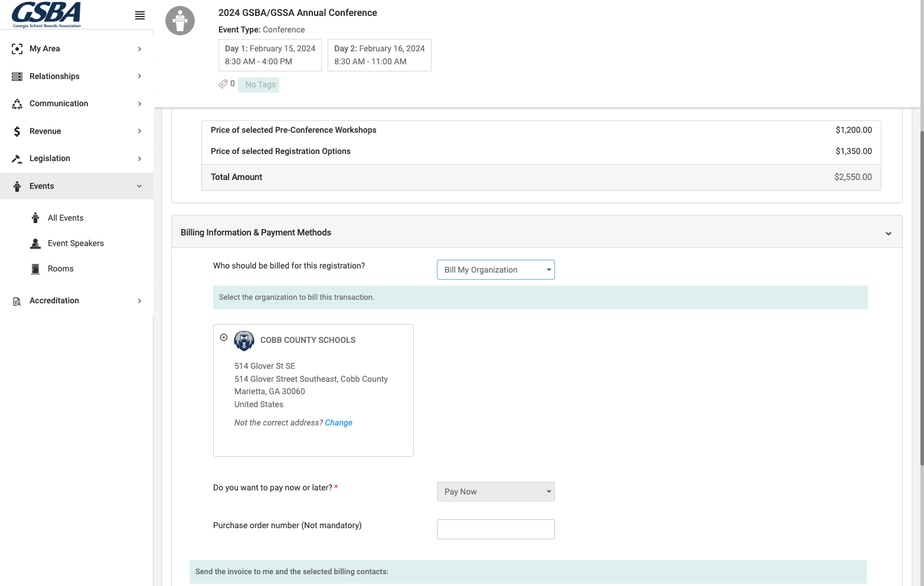
Task: Click the Communication network icon
Action: pyautogui.click(x=17, y=104)
